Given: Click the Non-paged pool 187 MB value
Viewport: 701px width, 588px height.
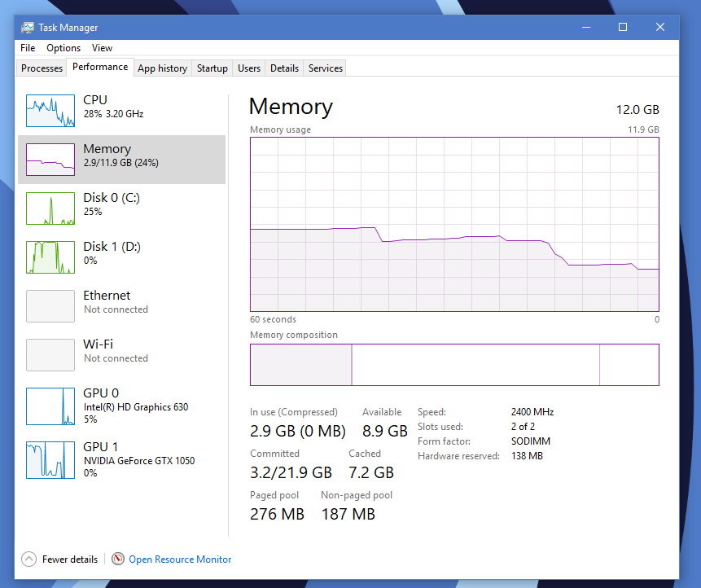Looking at the screenshot, I should point(348,514).
